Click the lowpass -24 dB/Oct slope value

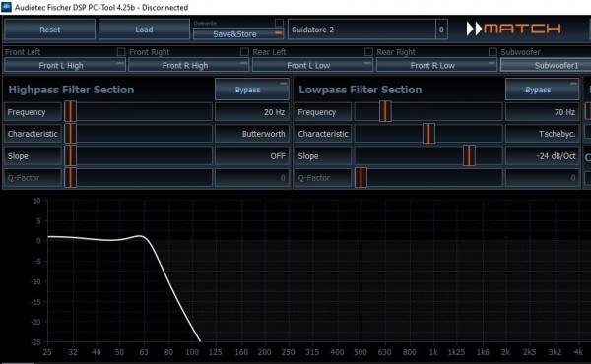[542, 155]
